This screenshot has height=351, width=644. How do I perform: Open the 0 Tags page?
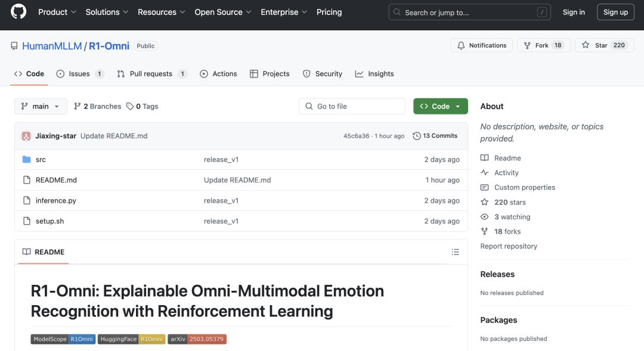click(x=142, y=106)
